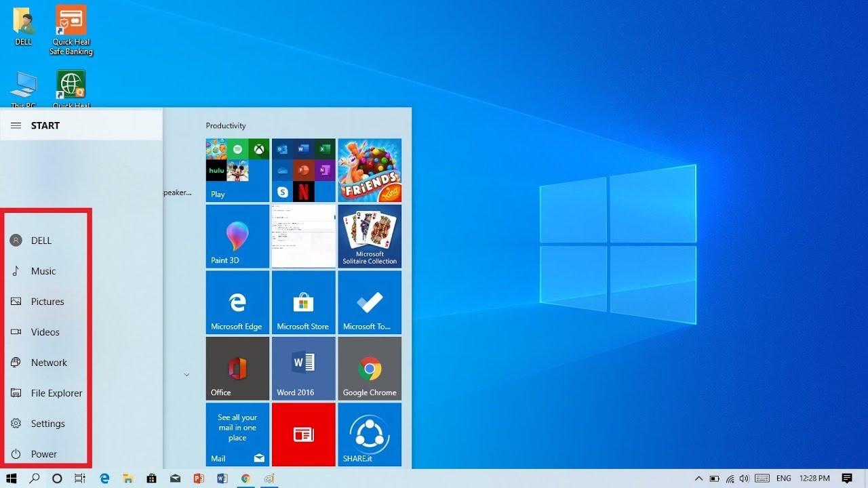Screen dimensions: 868x488
Task: Click the Windows Start button
Action: [x=12, y=479]
